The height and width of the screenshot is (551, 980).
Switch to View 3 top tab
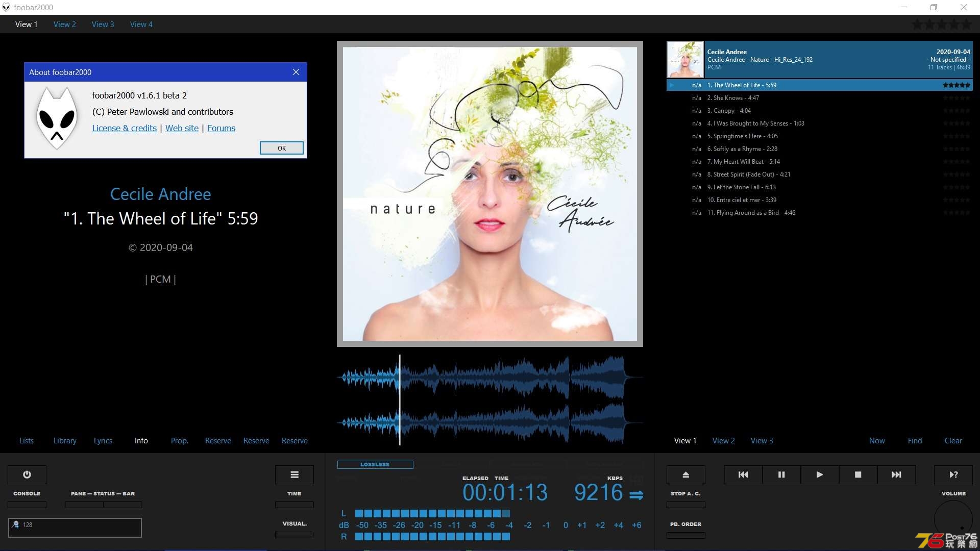pos(103,24)
